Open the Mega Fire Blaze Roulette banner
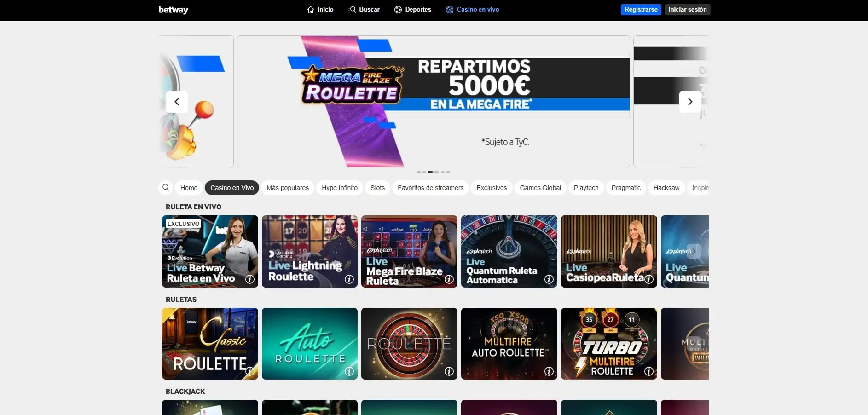 click(x=433, y=101)
